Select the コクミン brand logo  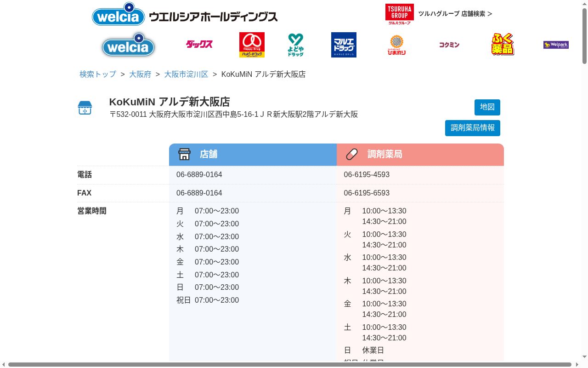pos(449,45)
